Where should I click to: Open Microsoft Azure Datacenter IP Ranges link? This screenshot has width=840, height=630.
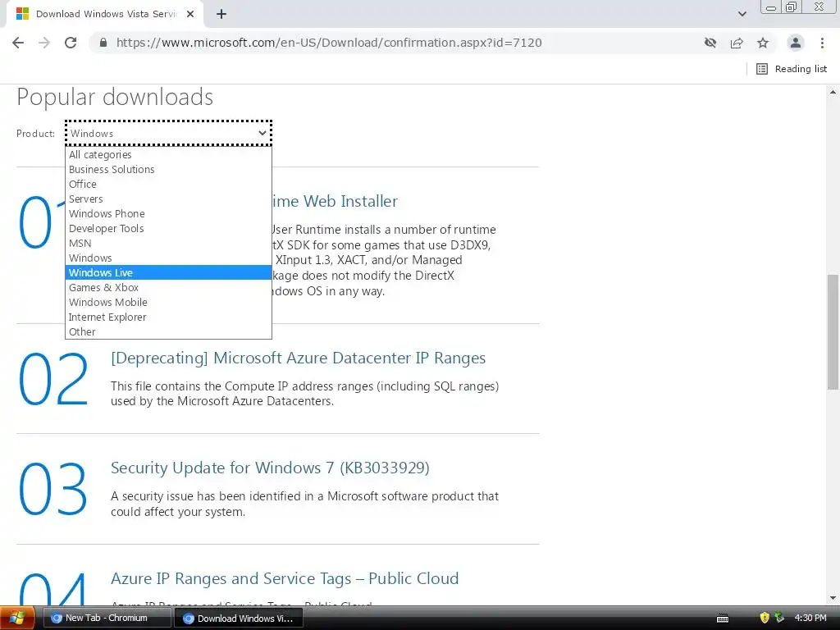(x=298, y=358)
